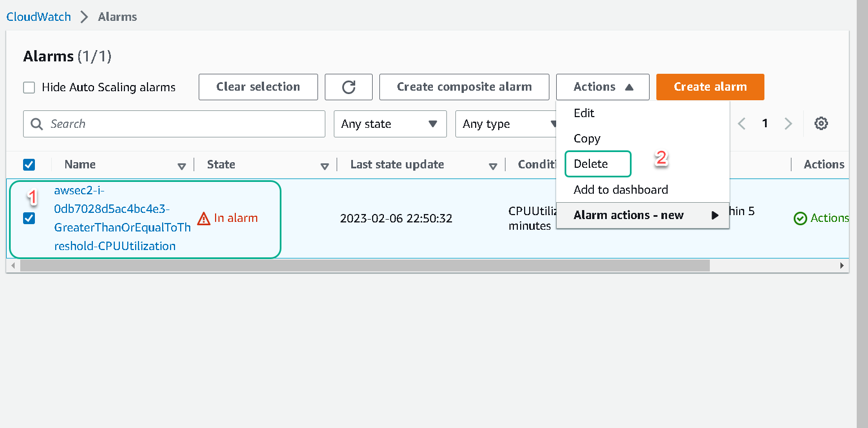The height and width of the screenshot is (428, 868).
Task: Click the page number 1
Action: [x=765, y=123]
